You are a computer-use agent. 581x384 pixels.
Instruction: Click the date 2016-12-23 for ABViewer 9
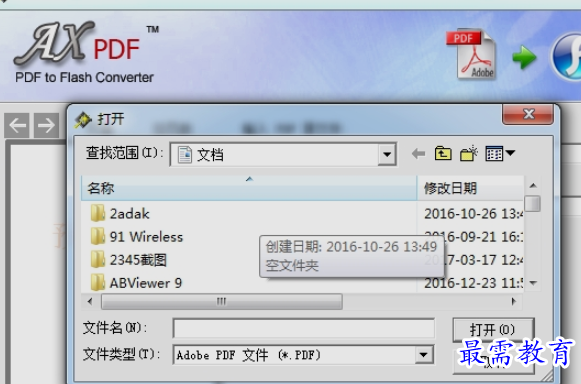pos(474,283)
